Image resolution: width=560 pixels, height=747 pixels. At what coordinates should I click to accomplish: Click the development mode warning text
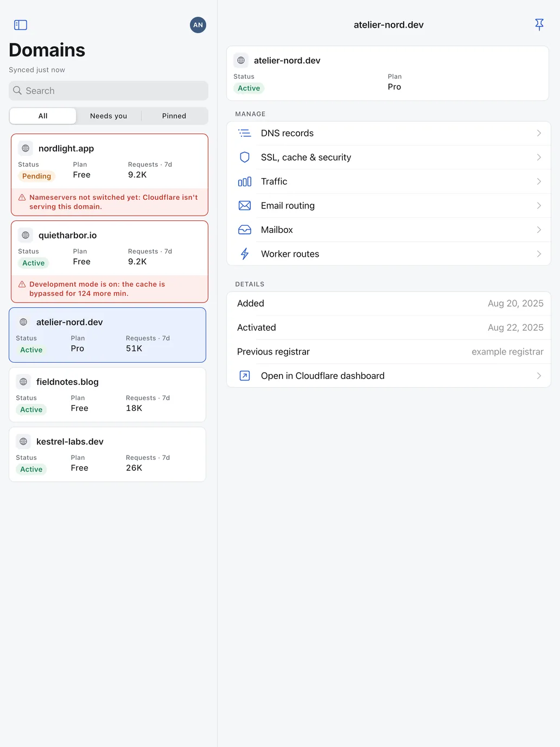97,289
